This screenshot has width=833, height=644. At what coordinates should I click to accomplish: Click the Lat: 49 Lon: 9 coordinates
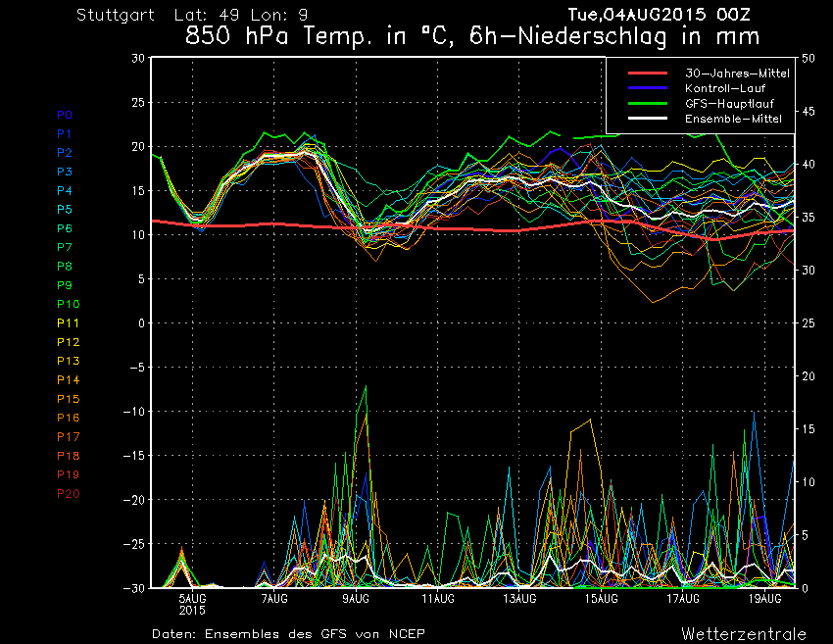tap(241, 15)
